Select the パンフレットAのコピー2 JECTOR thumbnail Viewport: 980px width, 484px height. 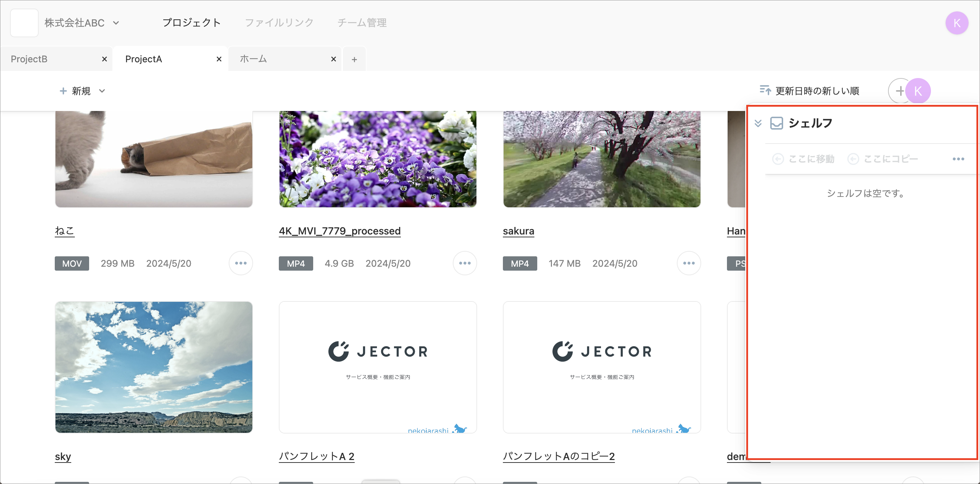pyautogui.click(x=602, y=367)
